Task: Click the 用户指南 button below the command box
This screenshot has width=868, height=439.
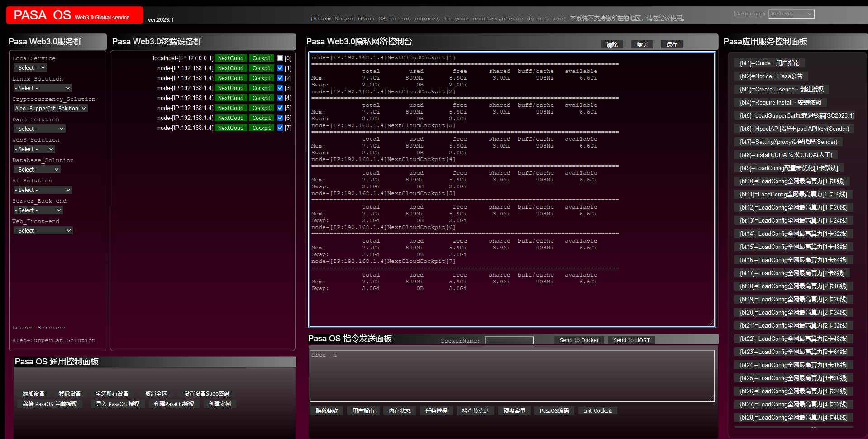Action: click(x=363, y=410)
